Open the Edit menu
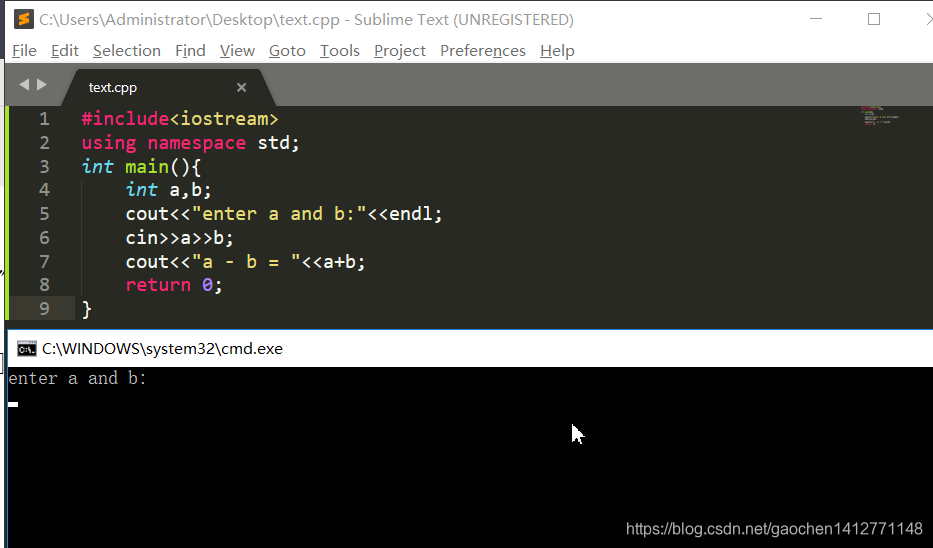Screen dimensions: 933x548 (64, 51)
